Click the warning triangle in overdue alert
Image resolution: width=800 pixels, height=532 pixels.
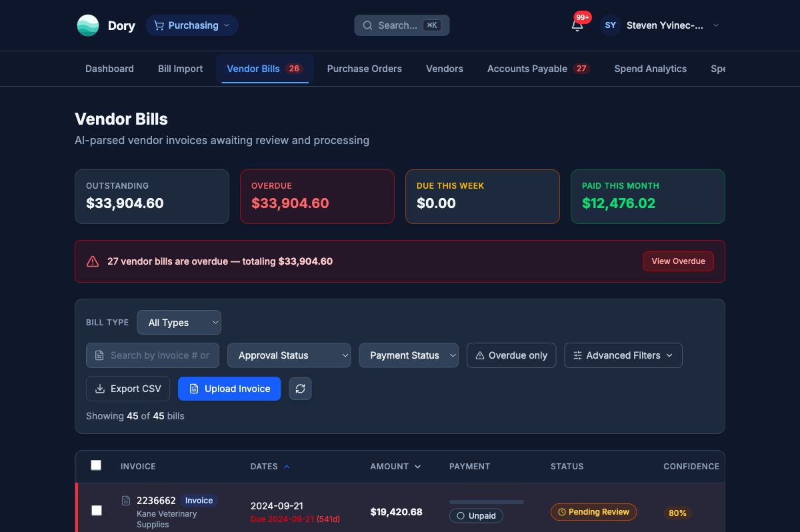[x=93, y=261]
